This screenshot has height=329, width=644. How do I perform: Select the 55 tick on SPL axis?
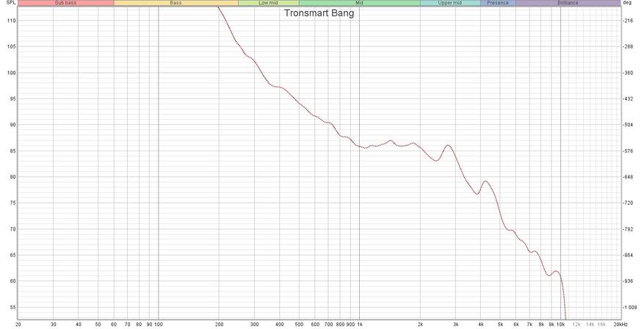(12, 307)
